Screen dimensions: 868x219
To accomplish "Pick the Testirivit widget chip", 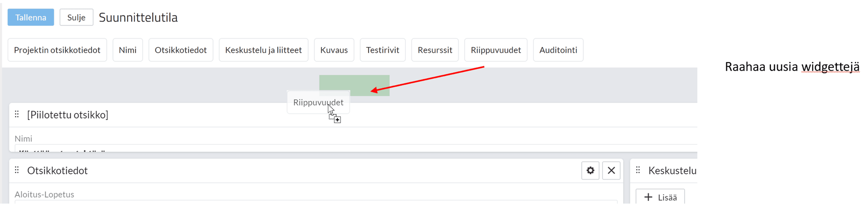I will [382, 50].
